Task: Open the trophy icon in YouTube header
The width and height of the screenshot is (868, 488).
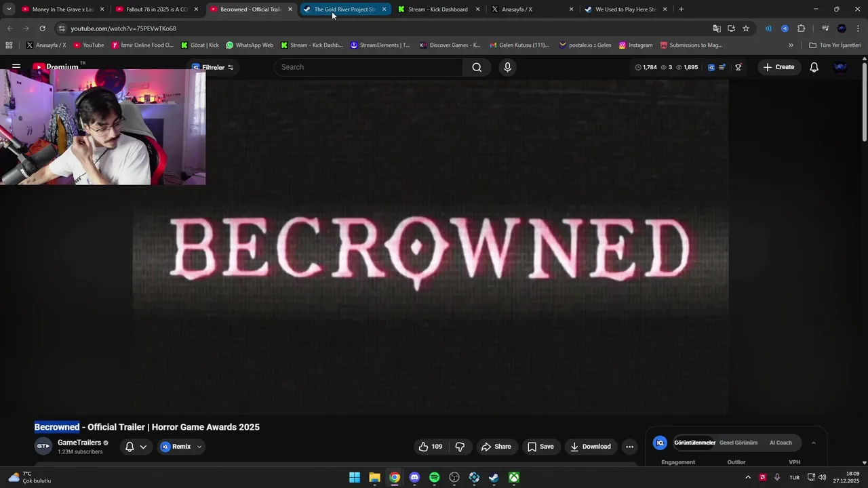Action: click(x=738, y=67)
